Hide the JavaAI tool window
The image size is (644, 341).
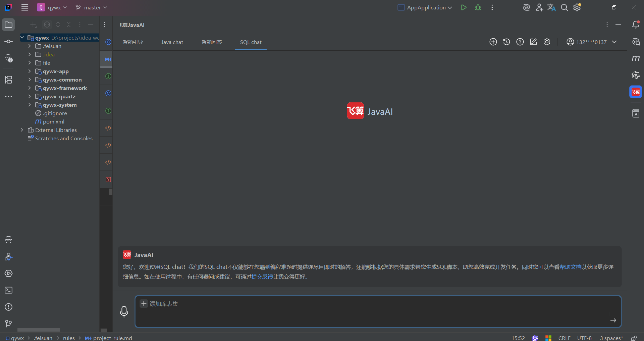[618, 25]
